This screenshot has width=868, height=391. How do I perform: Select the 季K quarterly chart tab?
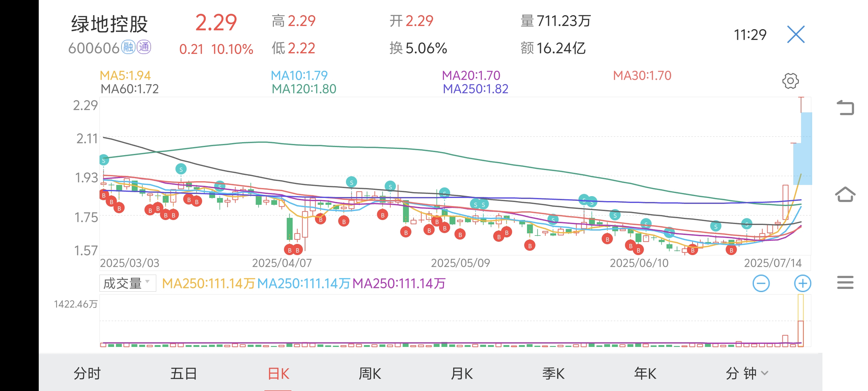tap(553, 373)
